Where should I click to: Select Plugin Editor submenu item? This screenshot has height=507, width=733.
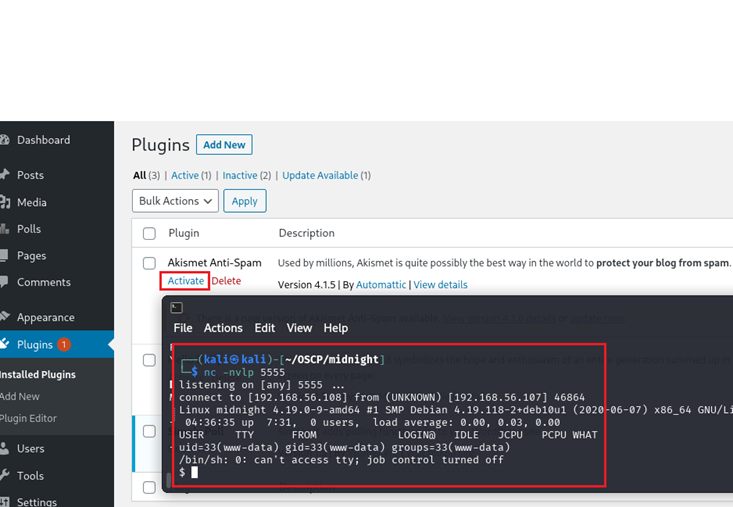click(x=28, y=418)
